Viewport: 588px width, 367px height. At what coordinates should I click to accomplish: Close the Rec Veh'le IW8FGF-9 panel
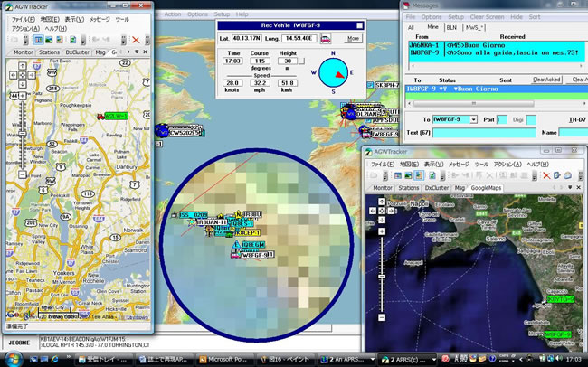click(x=360, y=25)
